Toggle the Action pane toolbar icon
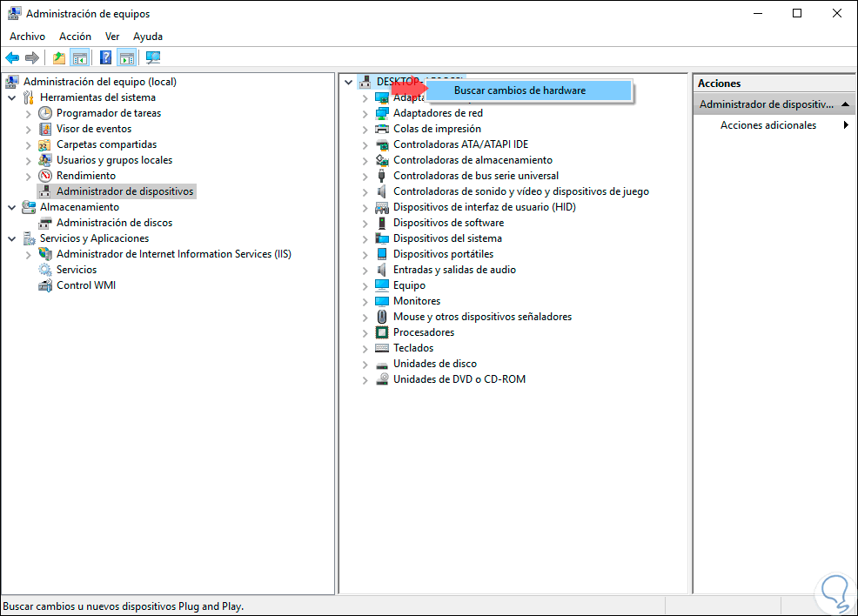The height and width of the screenshot is (616, 858). tap(127, 57)
